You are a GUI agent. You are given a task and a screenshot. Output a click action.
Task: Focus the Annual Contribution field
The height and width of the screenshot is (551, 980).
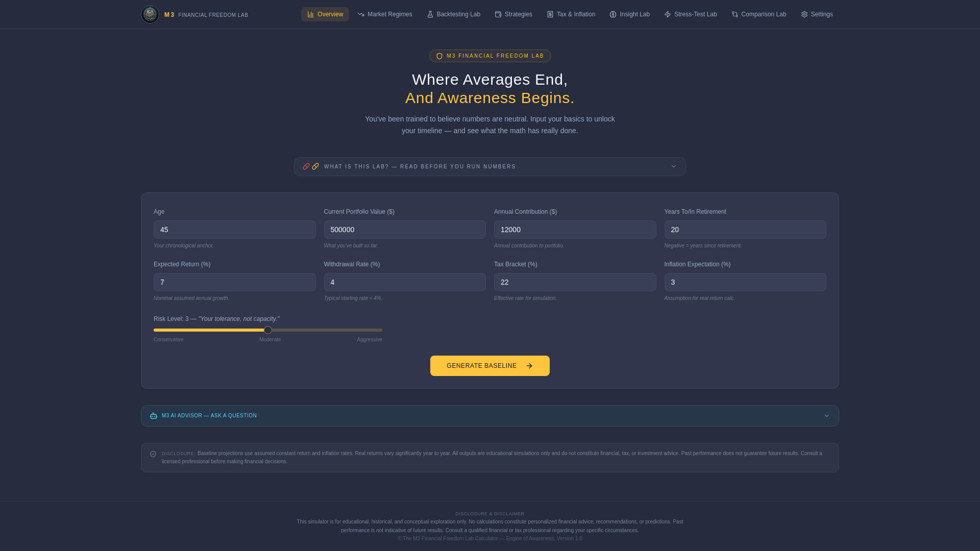(575, 230)
